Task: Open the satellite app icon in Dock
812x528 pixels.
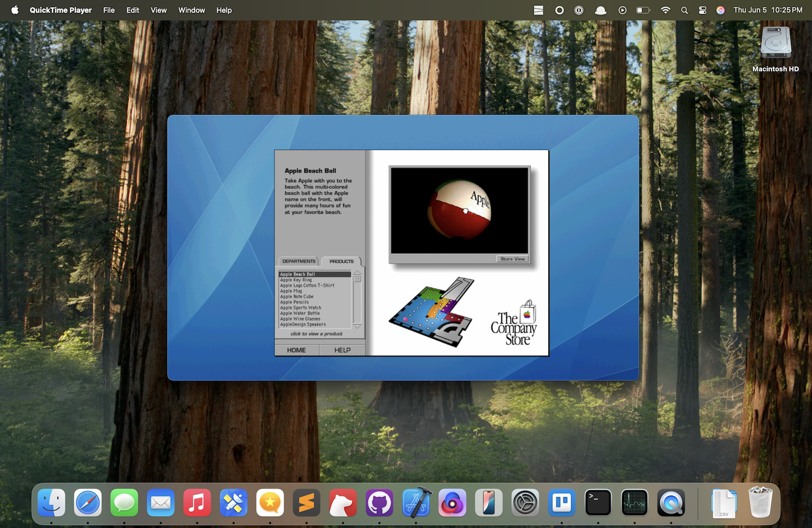Action: pos(234,503)
